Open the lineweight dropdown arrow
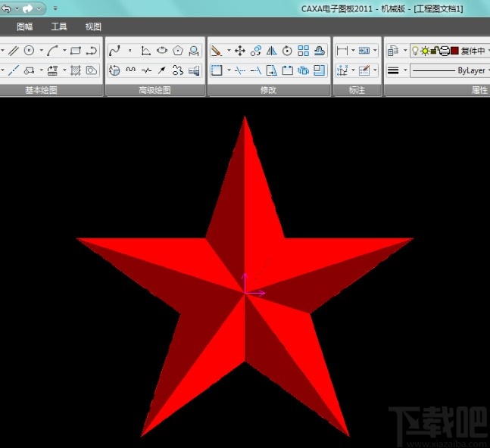This screenshot has width=490, height=448. [405, 70]
